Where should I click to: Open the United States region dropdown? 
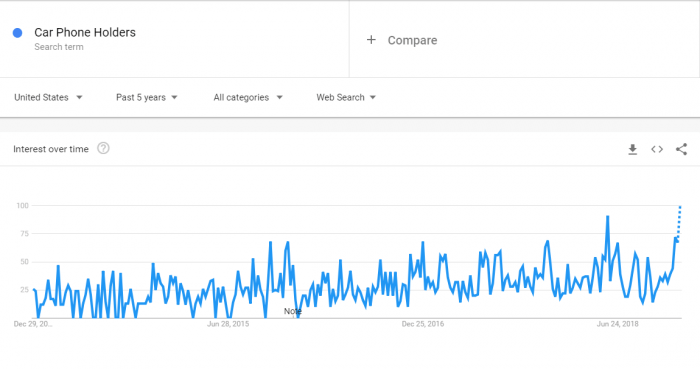tap(48, 97)
